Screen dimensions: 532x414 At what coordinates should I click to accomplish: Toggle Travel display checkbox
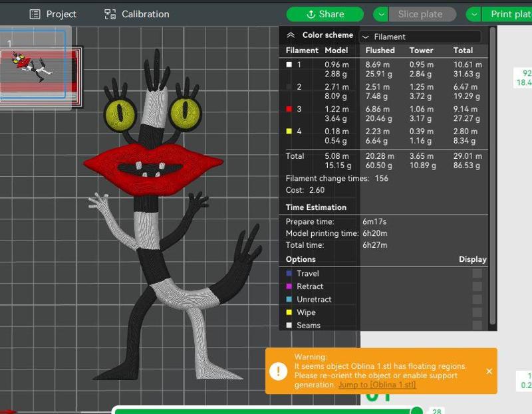pyautogui.click(x=477, y=273)
